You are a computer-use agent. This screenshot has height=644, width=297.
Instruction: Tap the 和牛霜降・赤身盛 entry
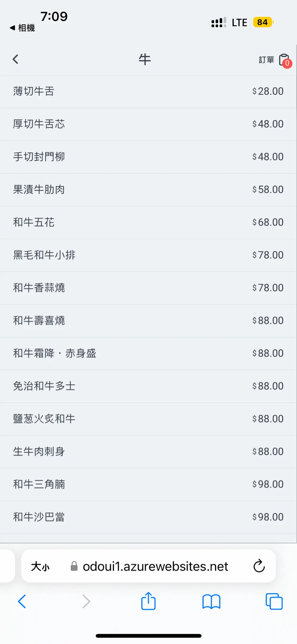[x=55, y=353]
